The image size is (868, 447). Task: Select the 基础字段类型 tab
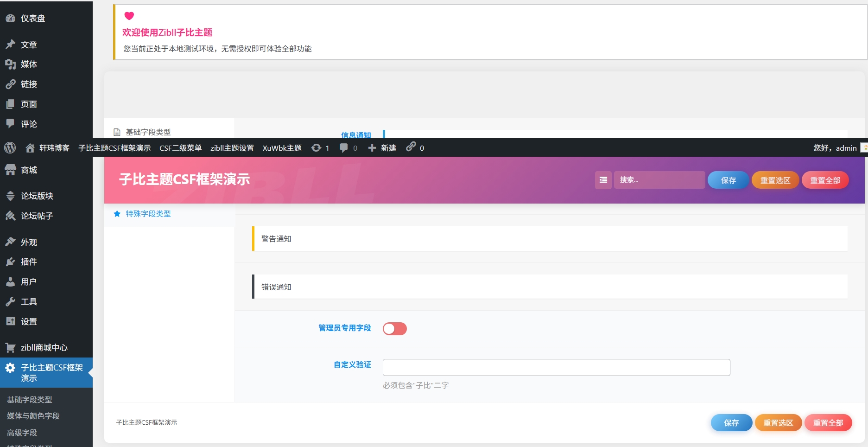(x=148, y=132)
